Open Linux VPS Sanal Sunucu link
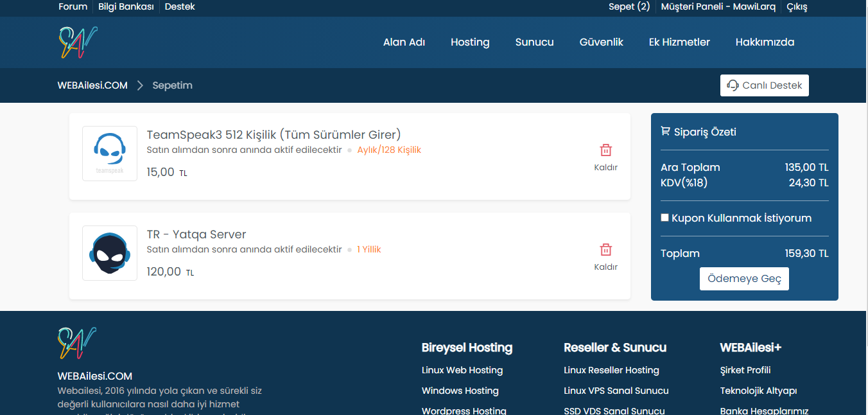The height and width of the screenshot is (415, 868). coord(616,391)
